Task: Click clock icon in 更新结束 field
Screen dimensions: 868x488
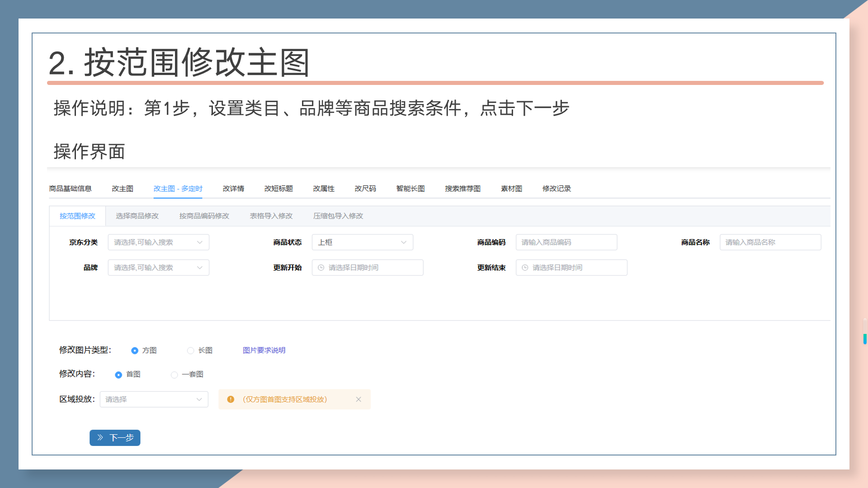Action: click(525, 267)
